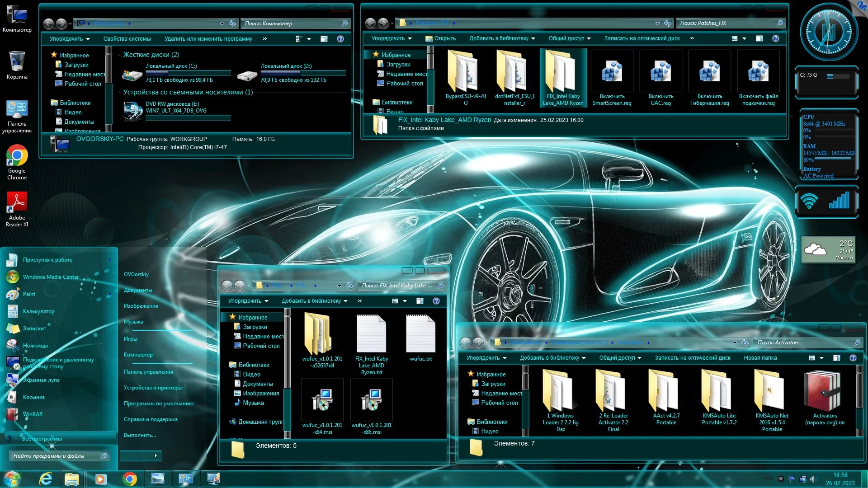Open Paint from Start menu

tap(29, 294)
